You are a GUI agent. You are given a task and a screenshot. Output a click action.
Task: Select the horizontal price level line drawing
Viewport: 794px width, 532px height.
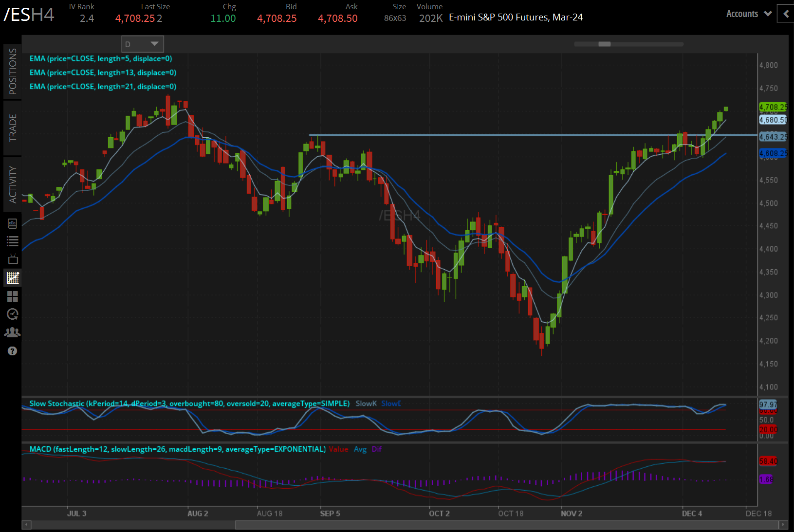click(533, 135)
